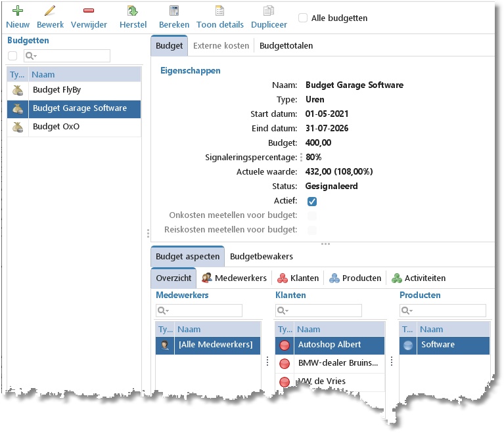
Task: Open search dropdown in Klanten filter
Action: pyautogui.click(x=283, y=311)
